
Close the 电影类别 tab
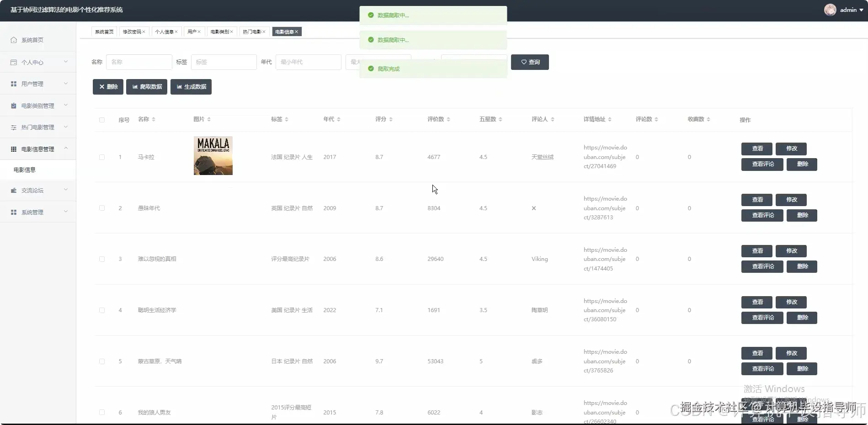231,32
